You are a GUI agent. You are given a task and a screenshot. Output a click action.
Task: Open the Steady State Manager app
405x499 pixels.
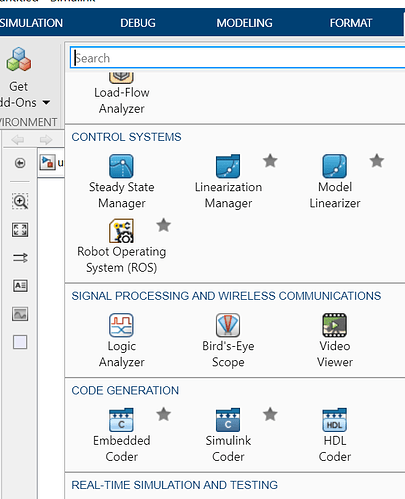coord(121,181)
